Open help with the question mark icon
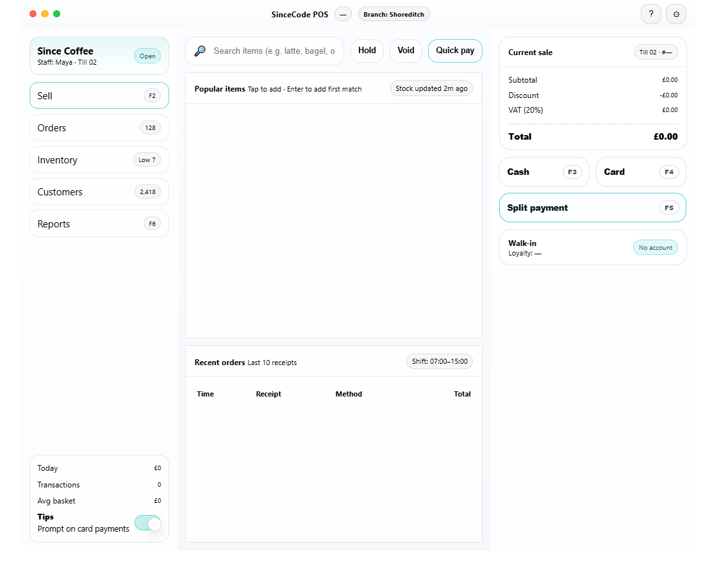 tap(650, 14)
